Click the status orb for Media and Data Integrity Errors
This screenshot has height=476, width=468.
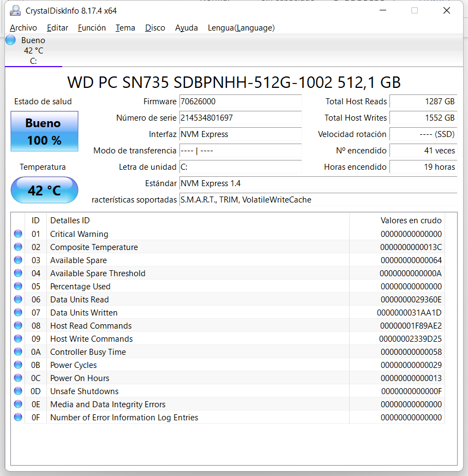coord(18,404)
